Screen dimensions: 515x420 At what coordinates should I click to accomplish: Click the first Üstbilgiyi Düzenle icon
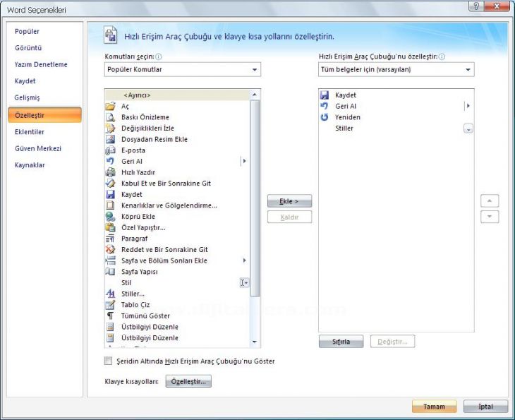click(x=110, y=327)
